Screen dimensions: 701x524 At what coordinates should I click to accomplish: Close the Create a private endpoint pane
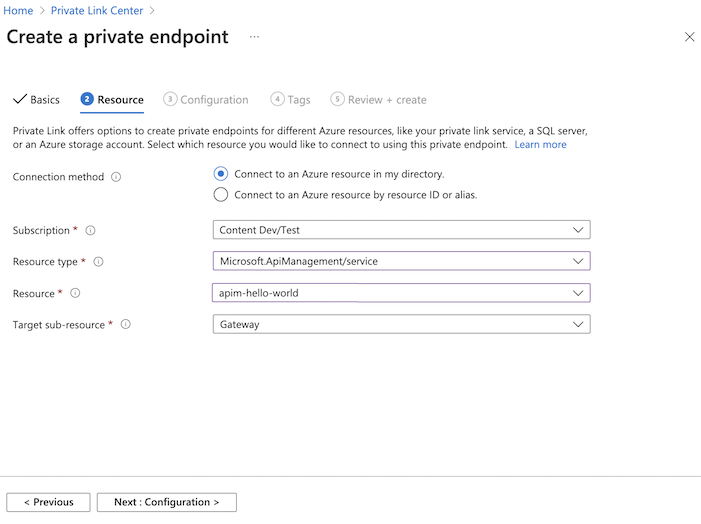689,37
